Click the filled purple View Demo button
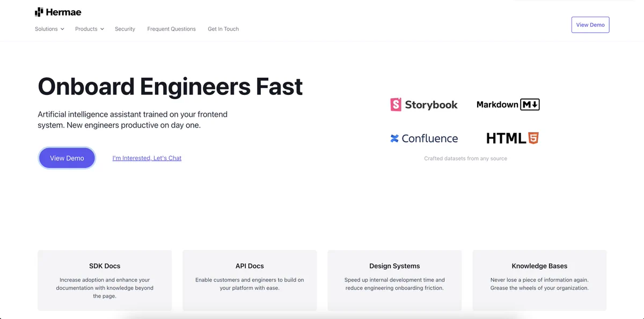Screen dimensions: 644x319 click(67, 158)
